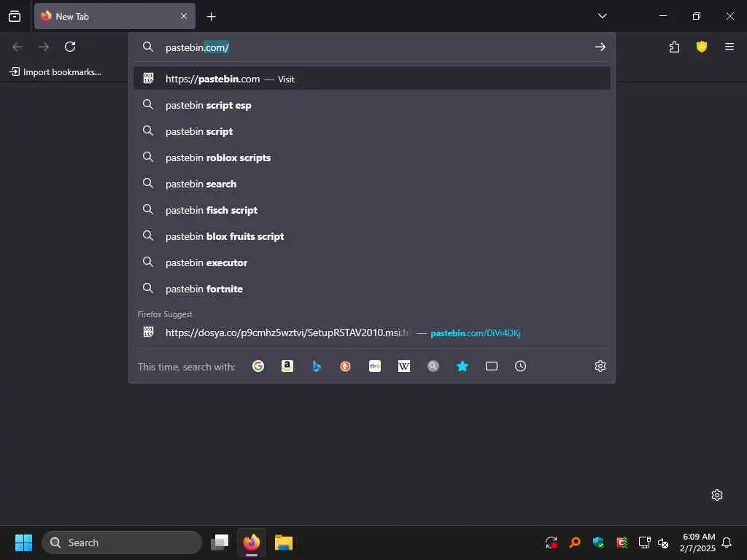The image size is (747, 560).
Task: Close the New Tab tab
Action: pos(184,16)
